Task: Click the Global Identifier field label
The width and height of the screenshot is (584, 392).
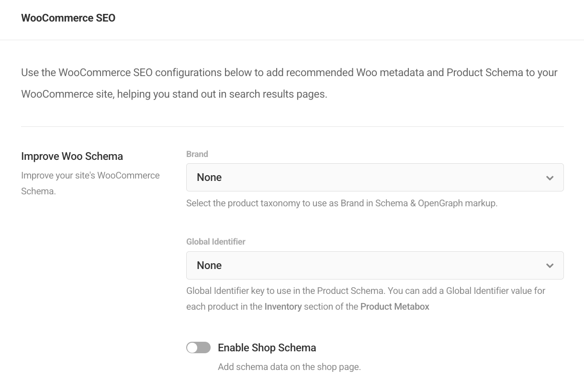Action: [x=216, y=242]
